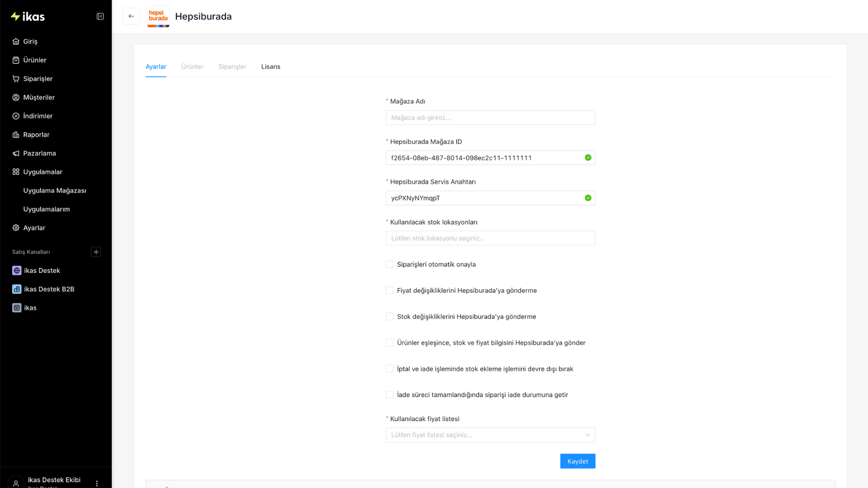Click the back arrow button

[x=131, y=16]
